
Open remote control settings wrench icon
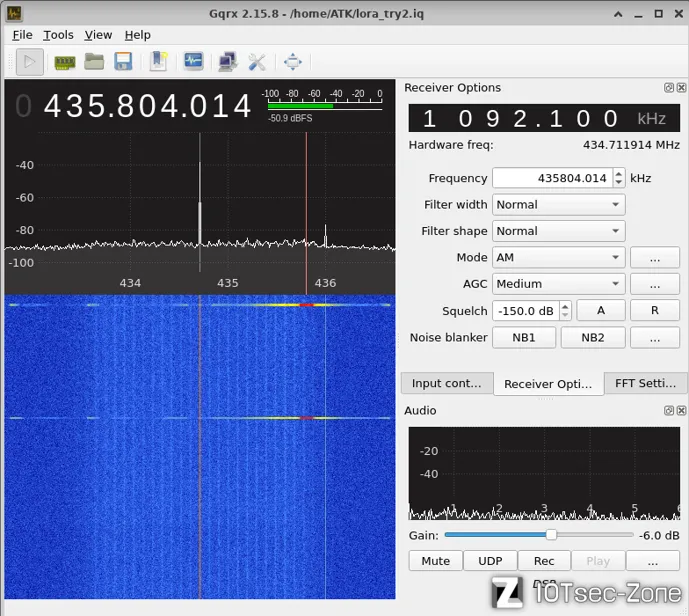[257, 62]
